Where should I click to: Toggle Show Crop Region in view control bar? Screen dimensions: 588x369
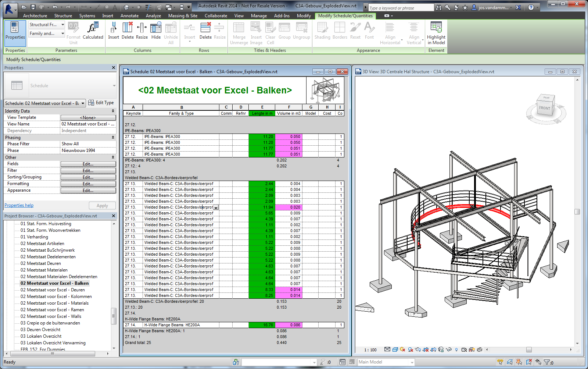(433, 350)
